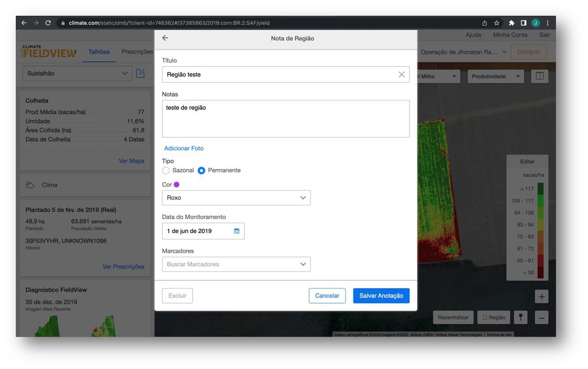Image resolution: width=588 pixels, height=369 pixels.
Task: Expand the Buscar Marcadores dropdown
Action: coord(236,264)
